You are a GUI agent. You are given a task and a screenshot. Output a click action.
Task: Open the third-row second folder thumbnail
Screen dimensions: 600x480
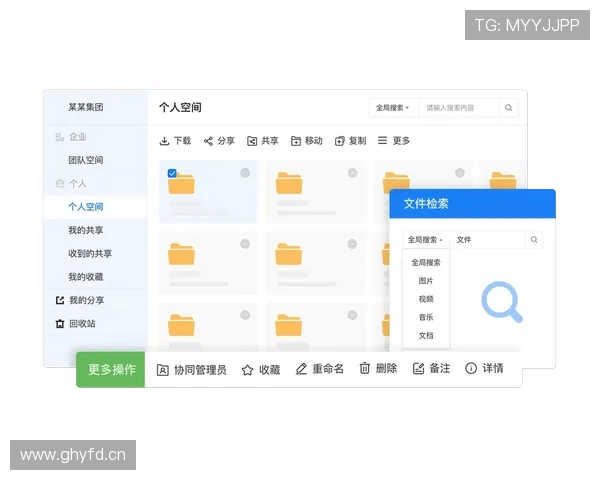(x=289, y=325)
